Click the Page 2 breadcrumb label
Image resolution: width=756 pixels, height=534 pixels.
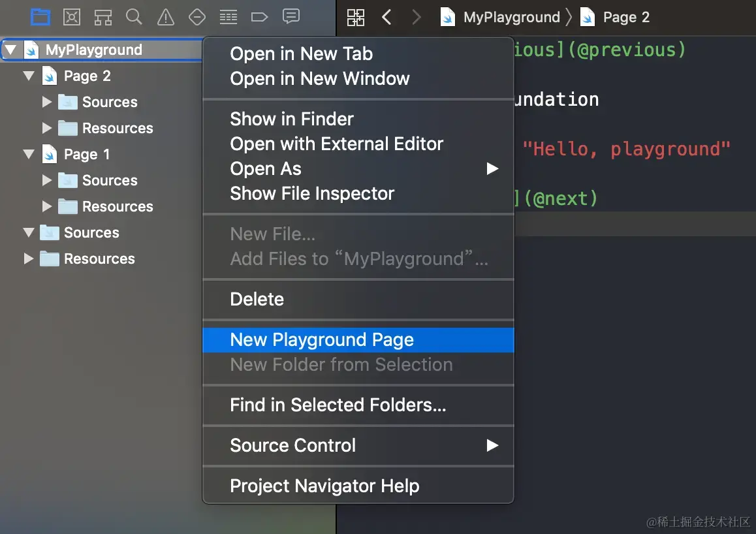click(x=626, y=18)
